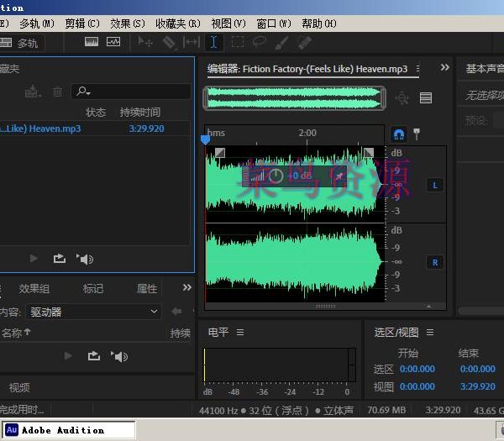Select the Time Selection tool
Image resolution: width=504 pixels, height=441 pixels.
coord(213,42)
